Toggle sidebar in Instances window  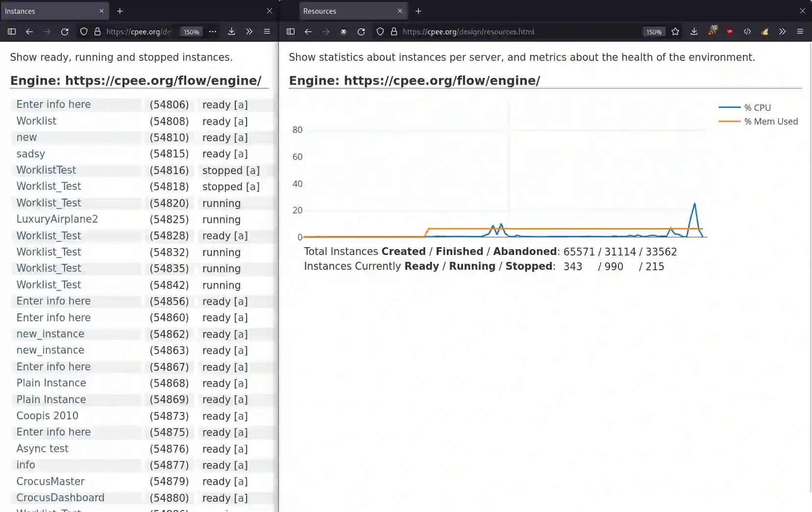click(x=12, y=31)
